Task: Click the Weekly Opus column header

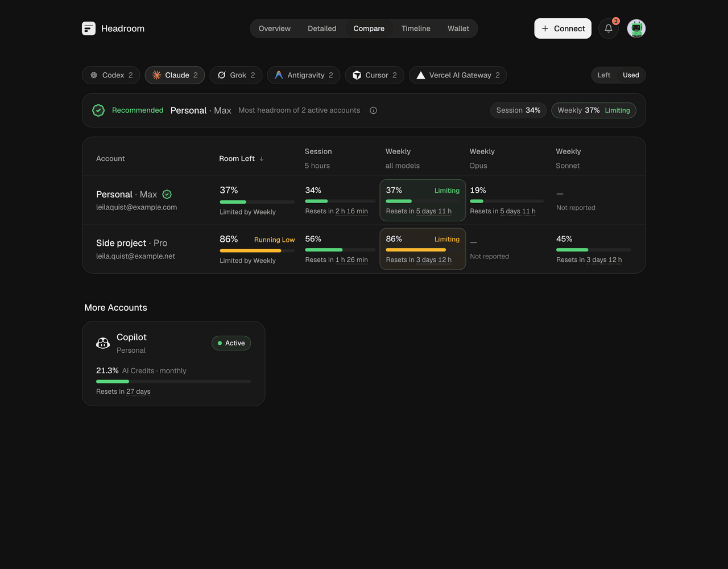Action: 482,158
